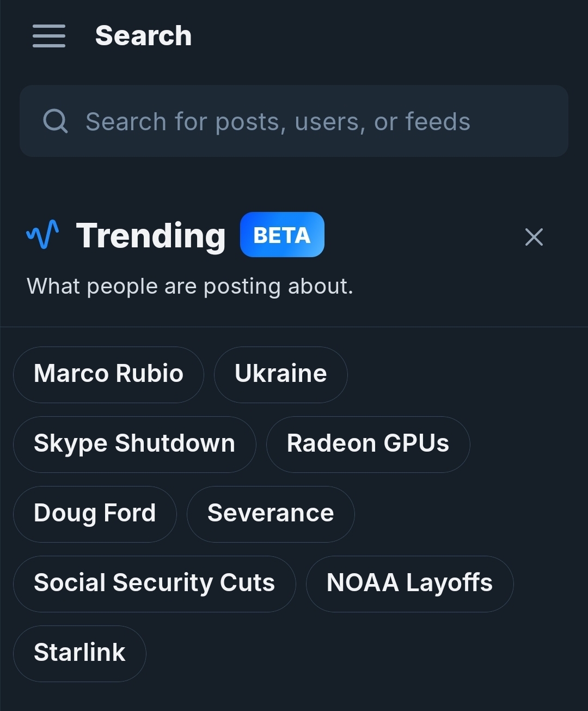The image size is (588, 711).
Task: Open the Radeon GPUs trending topic
Action: tap(368, 444)
